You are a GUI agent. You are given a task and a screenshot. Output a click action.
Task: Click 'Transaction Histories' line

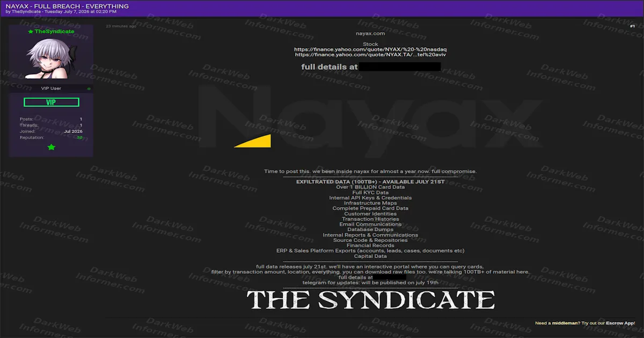pyautogui.click(x=370, y=219)
